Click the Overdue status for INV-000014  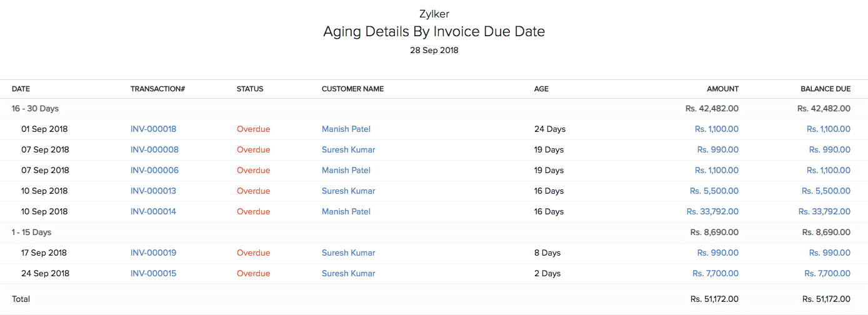[x=253, y=212]
